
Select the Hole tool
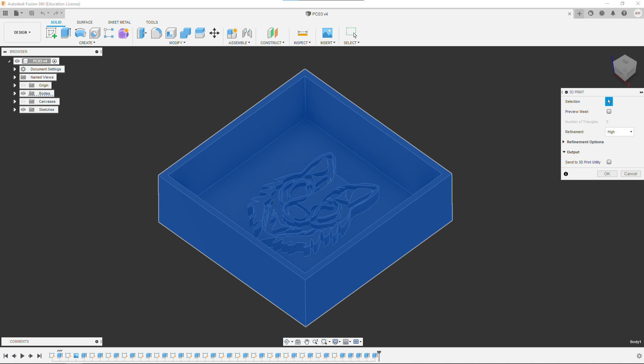tap(95, 33)
